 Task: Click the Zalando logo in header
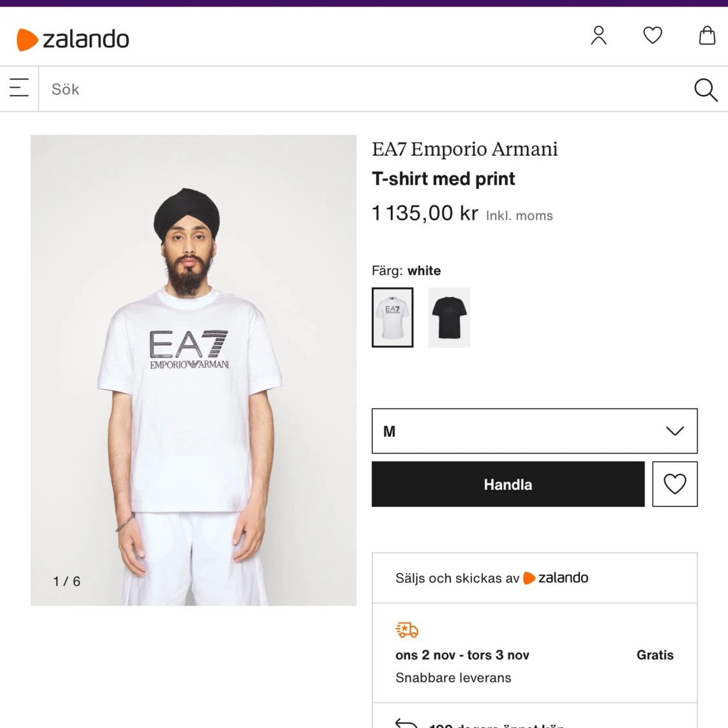coord(72,39)
